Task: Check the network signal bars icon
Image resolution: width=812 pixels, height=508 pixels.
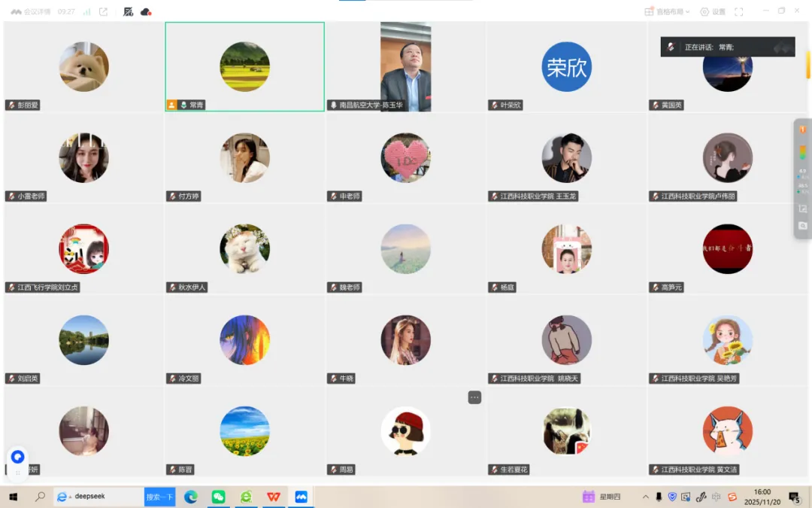Action: coord(86,11)
